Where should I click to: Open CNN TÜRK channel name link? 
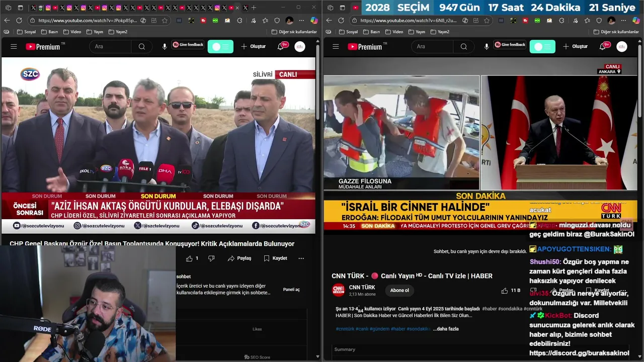(362, 288)
